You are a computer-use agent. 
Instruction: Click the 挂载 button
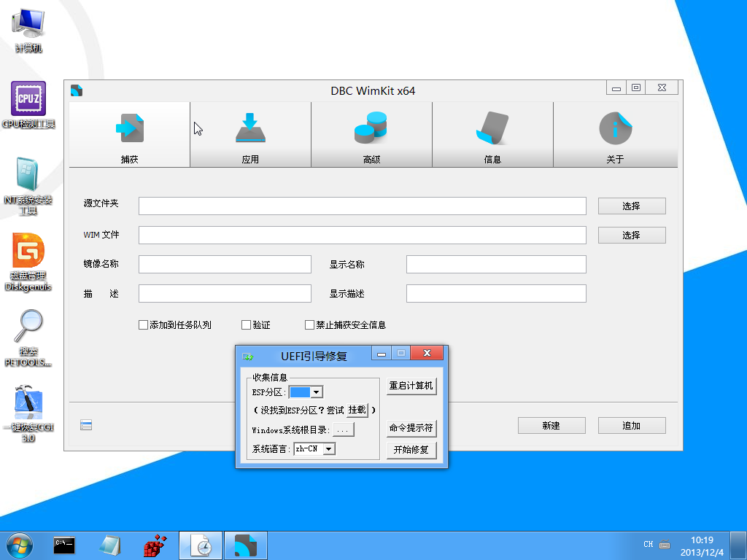(x=357, y=410)
